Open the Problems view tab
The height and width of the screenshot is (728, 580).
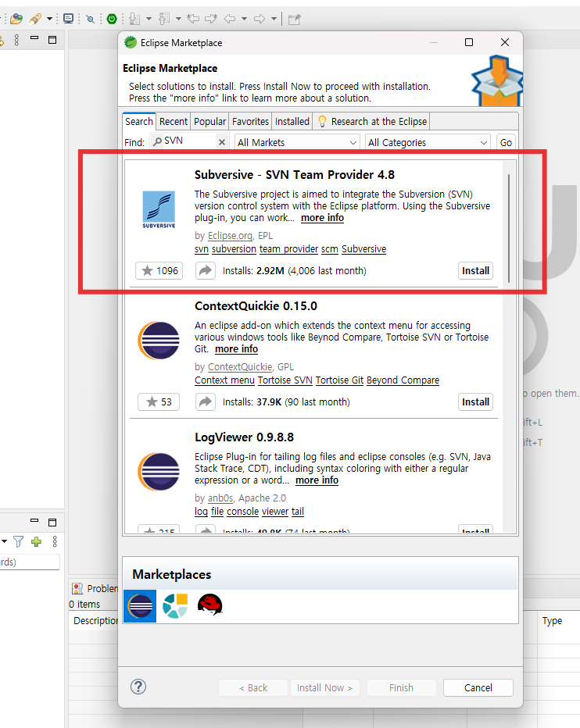(95, 589)
